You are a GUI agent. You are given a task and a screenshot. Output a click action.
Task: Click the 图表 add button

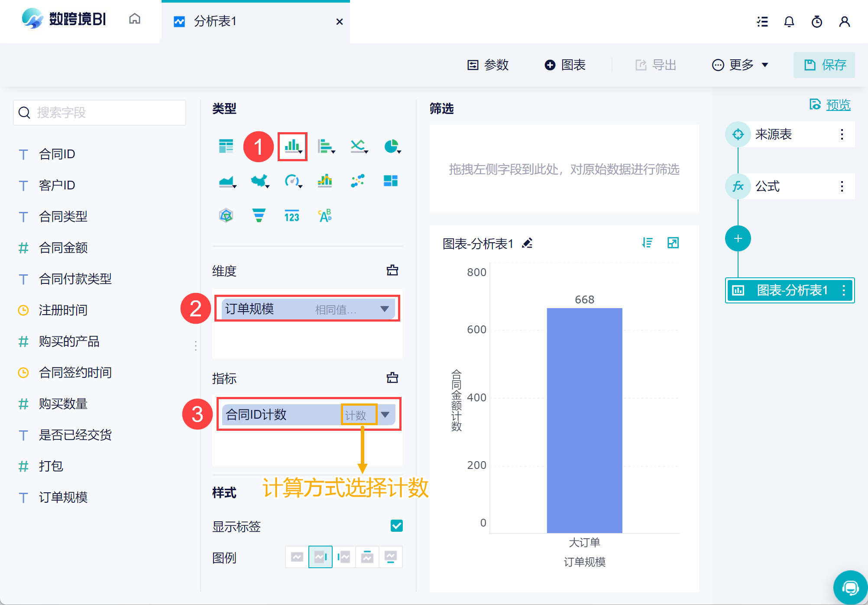(565, 65)
